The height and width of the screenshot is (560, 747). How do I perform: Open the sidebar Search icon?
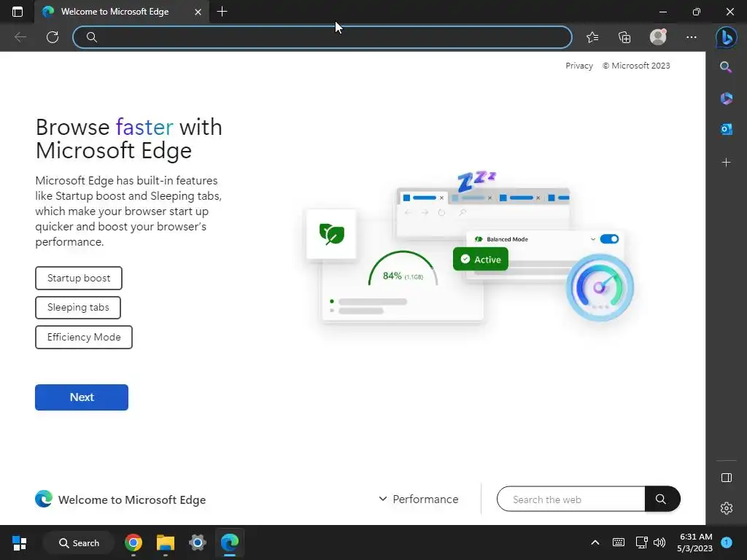click(x=726, y=67)
